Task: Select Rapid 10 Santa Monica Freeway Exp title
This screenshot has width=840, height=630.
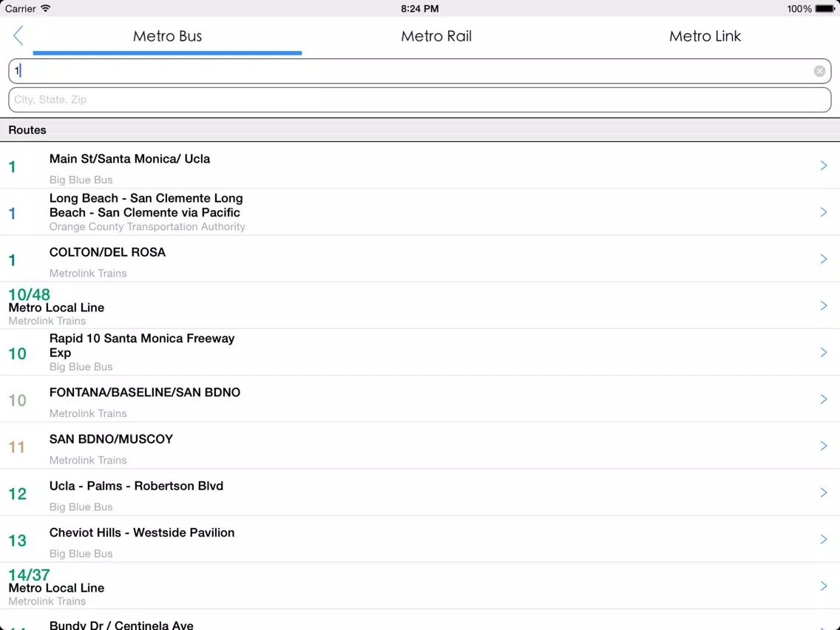Action: tap(142, 345)
